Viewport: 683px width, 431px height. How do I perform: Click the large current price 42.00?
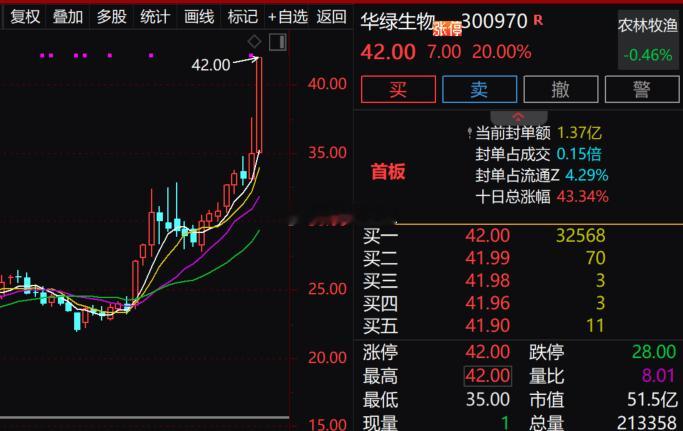[x=388, y=52]
